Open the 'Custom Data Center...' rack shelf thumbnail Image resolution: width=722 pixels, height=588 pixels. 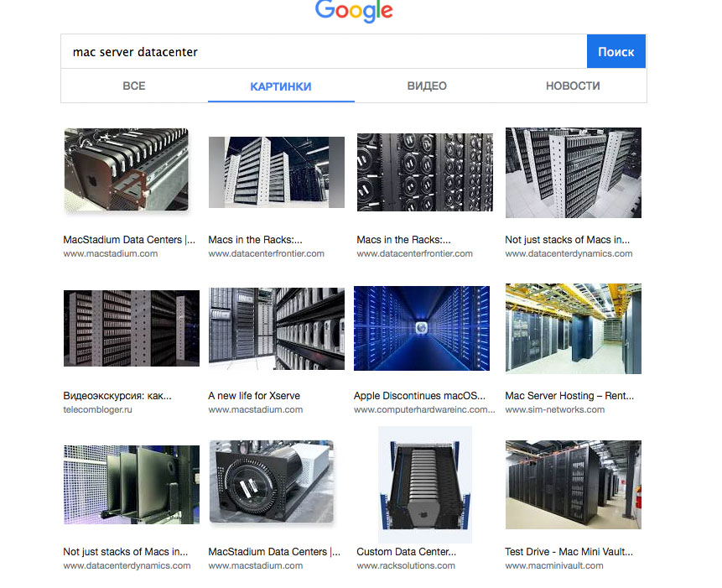tap(425, 485)
